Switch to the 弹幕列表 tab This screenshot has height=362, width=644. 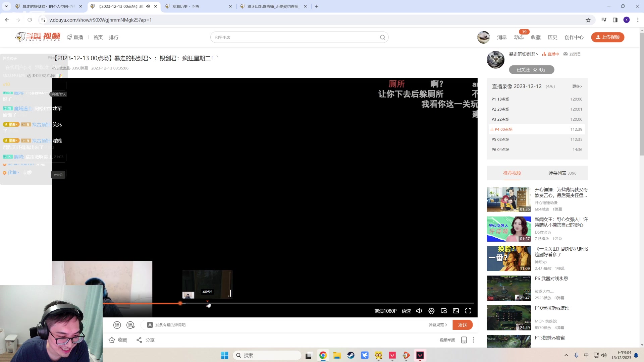(557, 173)
